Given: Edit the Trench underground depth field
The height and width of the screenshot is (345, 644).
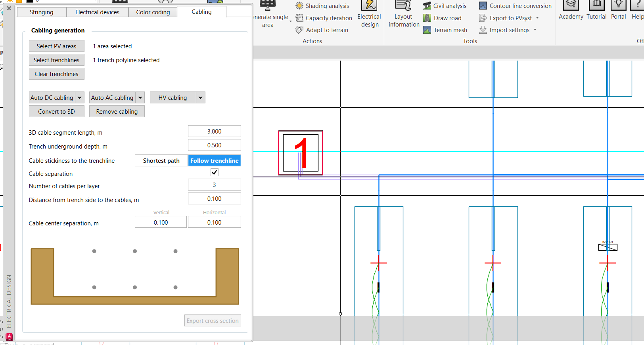Looking at the screenshot, I should [215, 145].
